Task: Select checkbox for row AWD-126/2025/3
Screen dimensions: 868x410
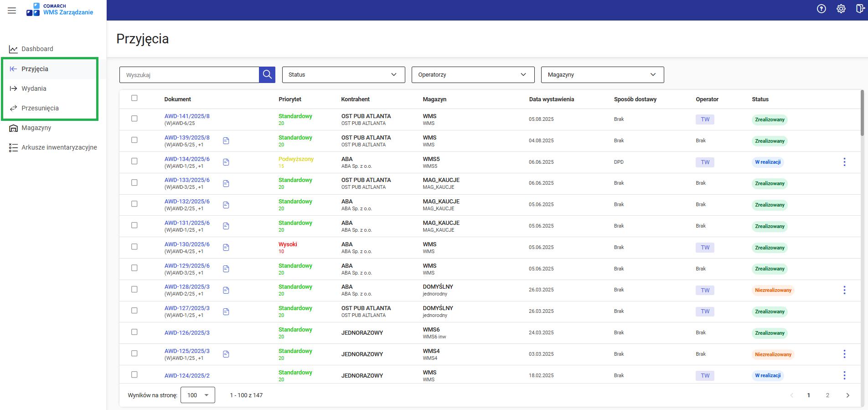Action: pyautogui.click(x=134, y=332)
